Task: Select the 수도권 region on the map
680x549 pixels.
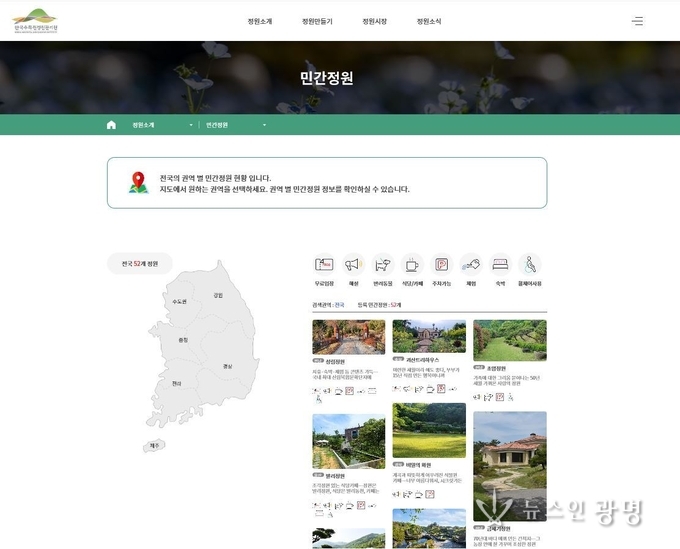Action: pos(179,301)
